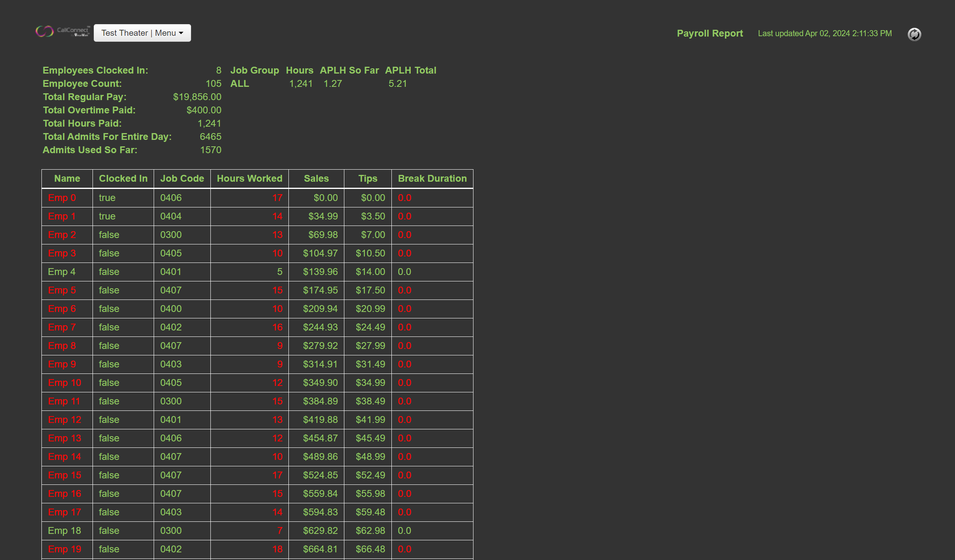Sort by Clocked In column header
Screen dimensions: 955x560
pos(123,178)
